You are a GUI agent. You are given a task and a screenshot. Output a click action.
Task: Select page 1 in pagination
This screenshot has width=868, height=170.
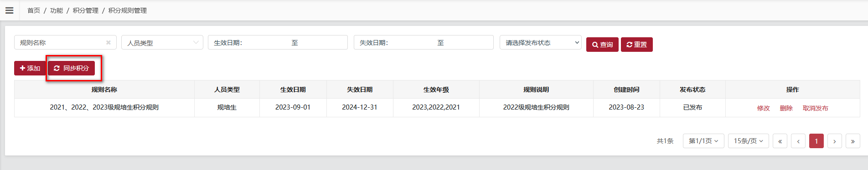coord(816,141)
